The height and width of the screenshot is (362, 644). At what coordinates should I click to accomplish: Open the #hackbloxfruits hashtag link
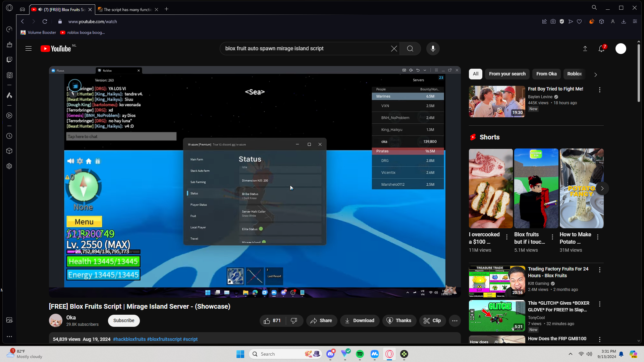click(129, 339)
